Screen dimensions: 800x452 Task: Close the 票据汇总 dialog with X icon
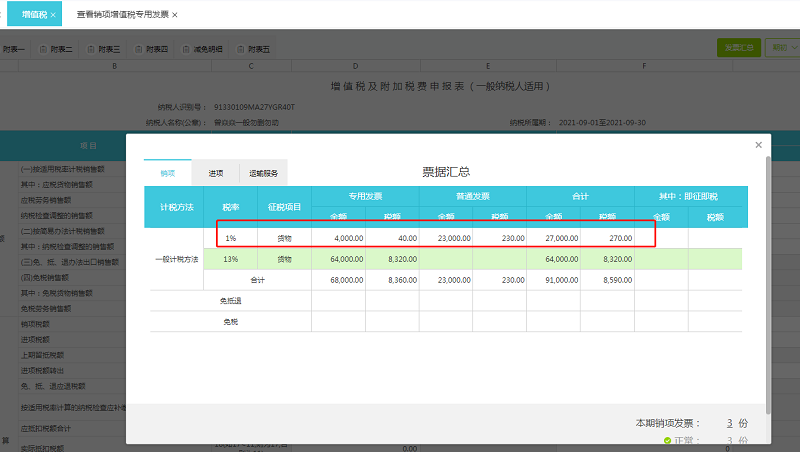[758, 145]
